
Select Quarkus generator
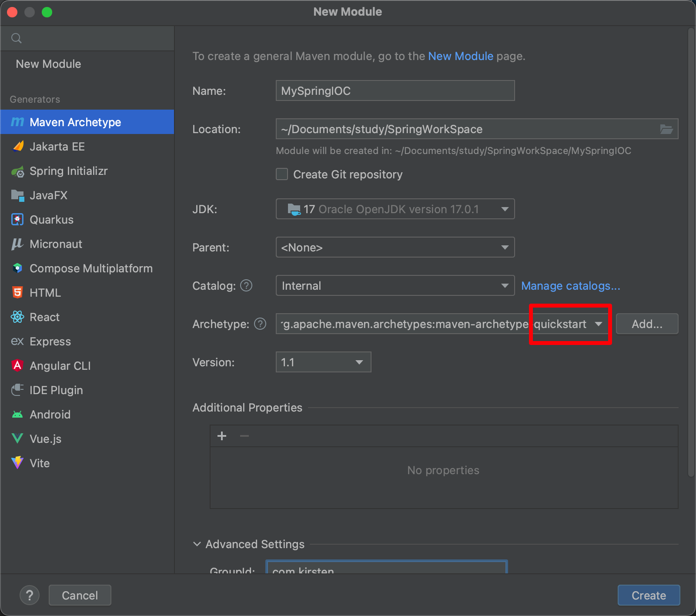(87, 219)
